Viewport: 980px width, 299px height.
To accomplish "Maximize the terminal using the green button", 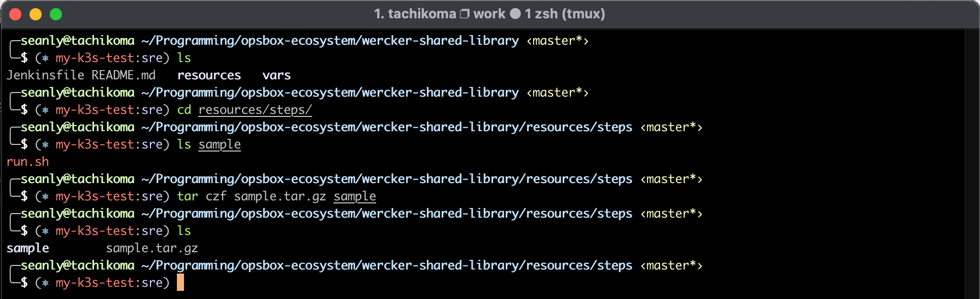I will (x=56, y=14).
